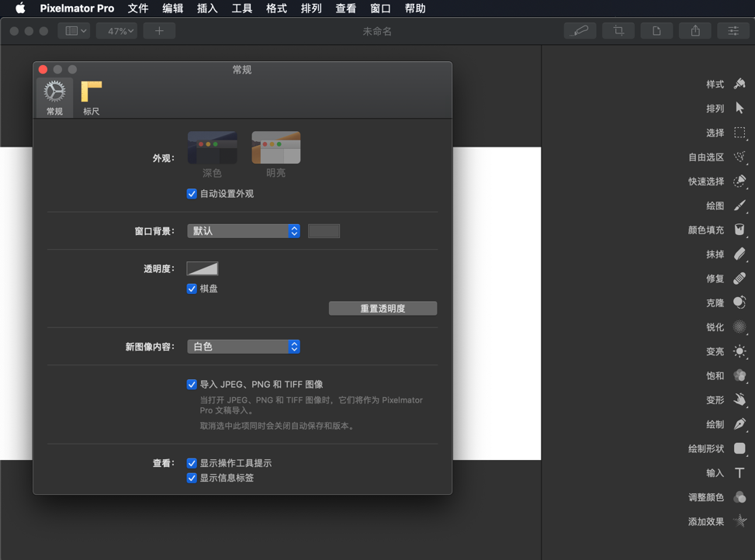
Task: Click the 透明度 transparency gradient swatch
Action: pos(203,268)
